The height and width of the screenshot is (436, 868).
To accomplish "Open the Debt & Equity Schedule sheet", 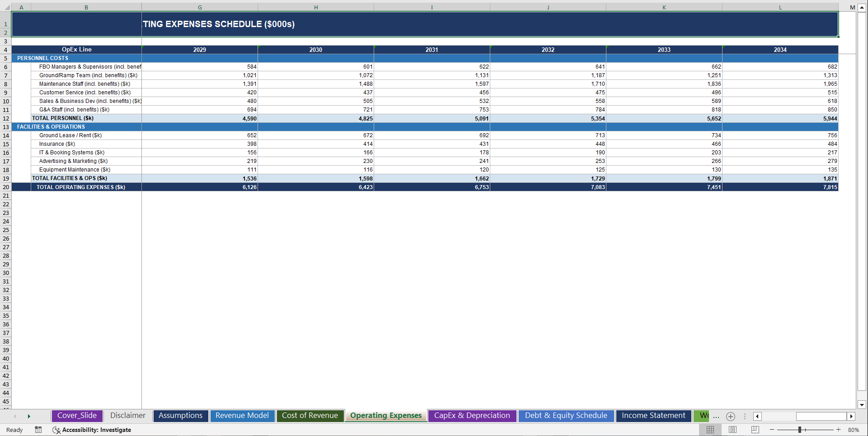I will click(x=566, y=415).
